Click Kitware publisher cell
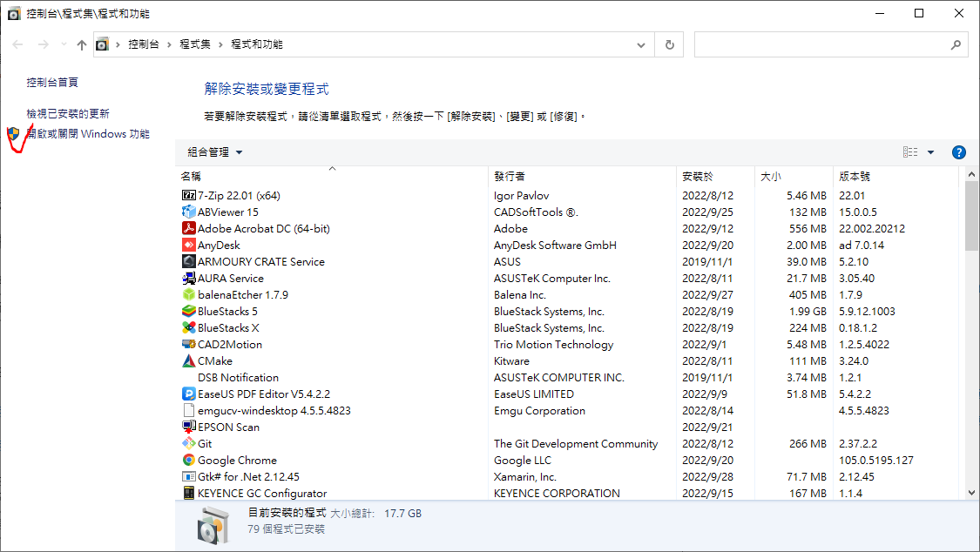The height and width of the screenshot is (552, 980). pyautogui.click(x=511, y=361)
